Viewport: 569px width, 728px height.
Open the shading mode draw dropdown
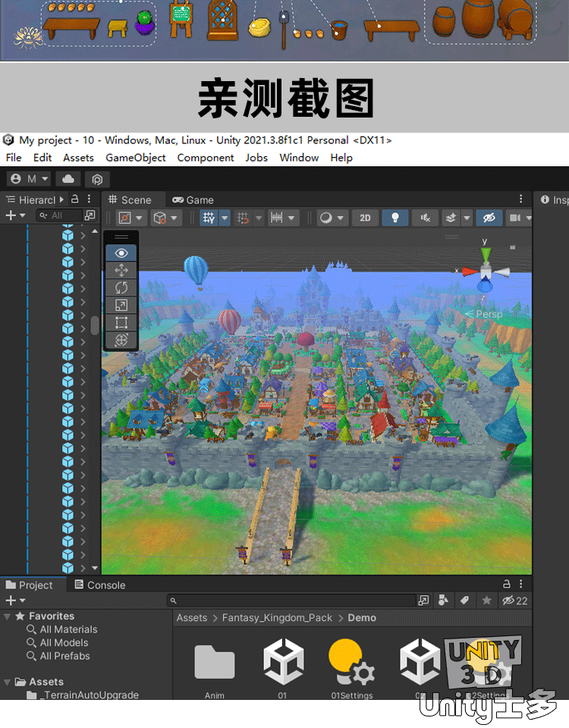pos(332,218)
